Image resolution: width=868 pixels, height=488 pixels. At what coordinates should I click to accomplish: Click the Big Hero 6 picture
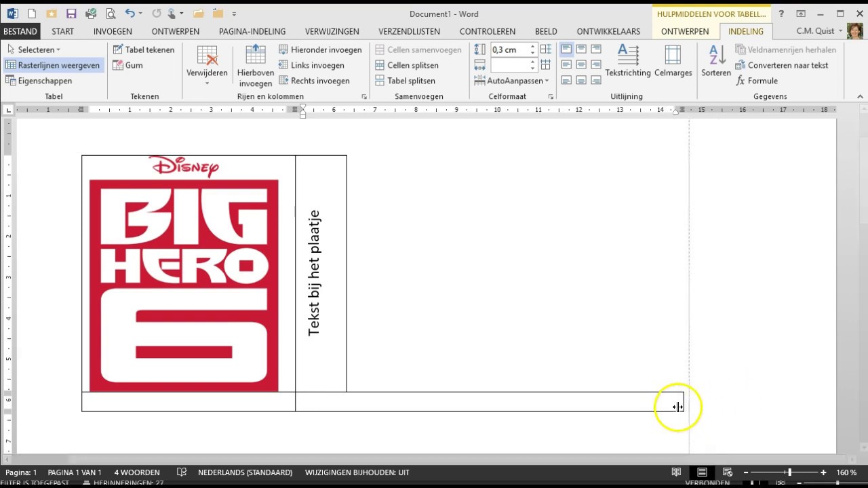[184, 274]
